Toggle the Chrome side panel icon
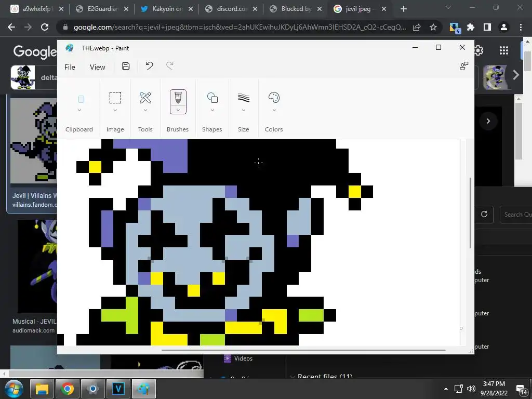The width and height of the screenshot is (532, 399). [x=487, y=27]
